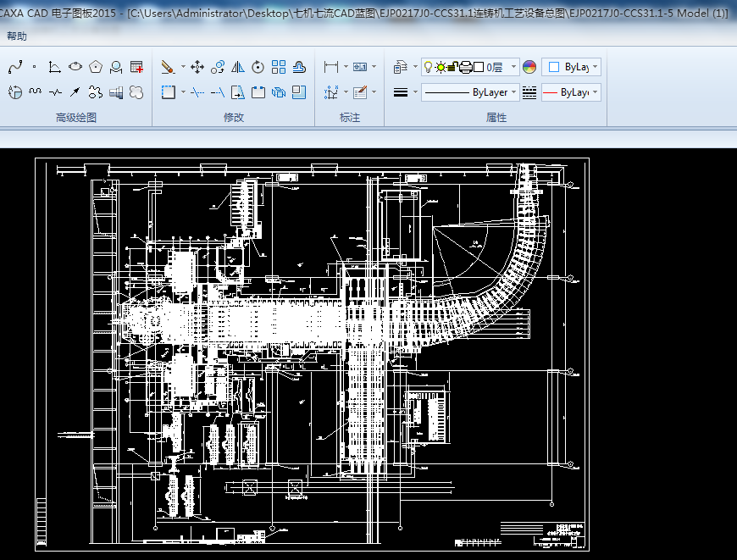737x560 pixels.
Task: Open the 帮助 menu
Action: (x=17, y=36)
